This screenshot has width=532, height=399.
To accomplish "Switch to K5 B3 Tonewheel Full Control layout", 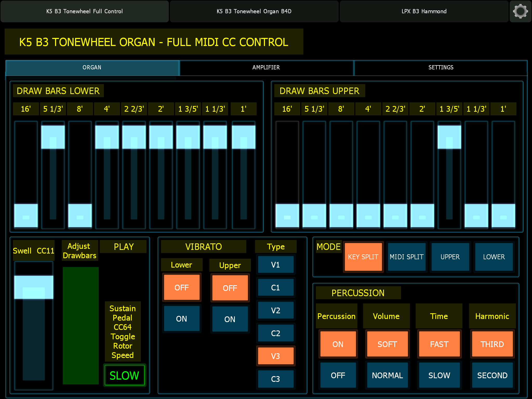I will (85, 11).
